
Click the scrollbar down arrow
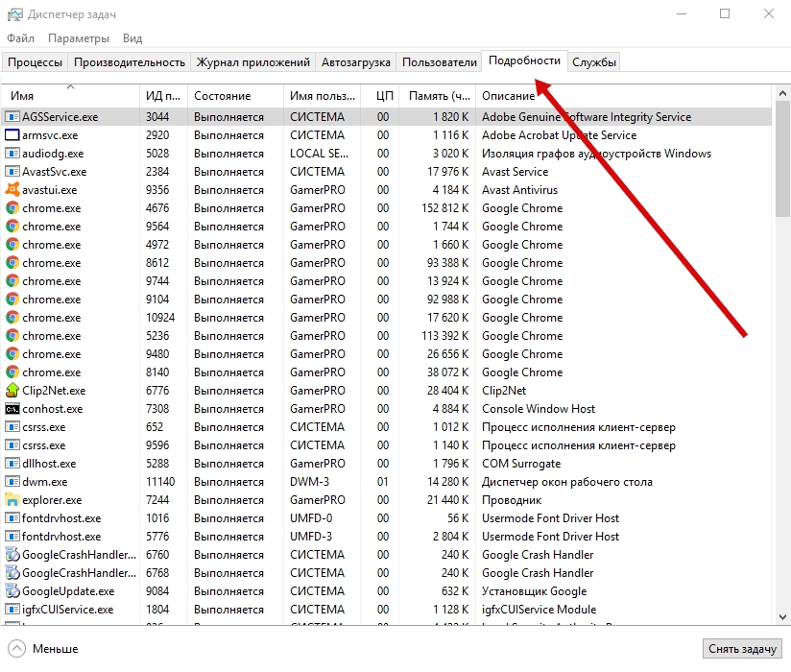[x=782, y=616]
